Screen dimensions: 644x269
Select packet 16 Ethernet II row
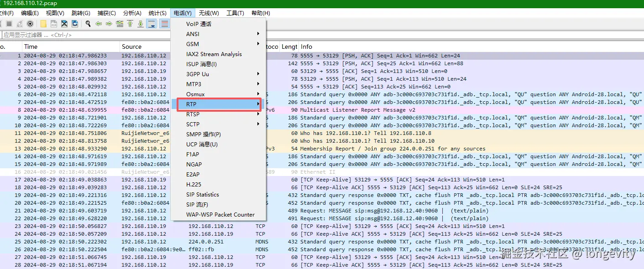pyautogui.click(x=322, y=172)
